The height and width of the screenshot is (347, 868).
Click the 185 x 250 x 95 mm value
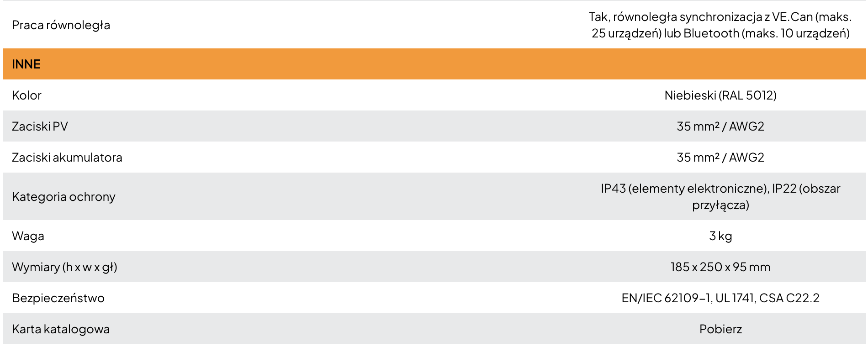click(720, 267)
